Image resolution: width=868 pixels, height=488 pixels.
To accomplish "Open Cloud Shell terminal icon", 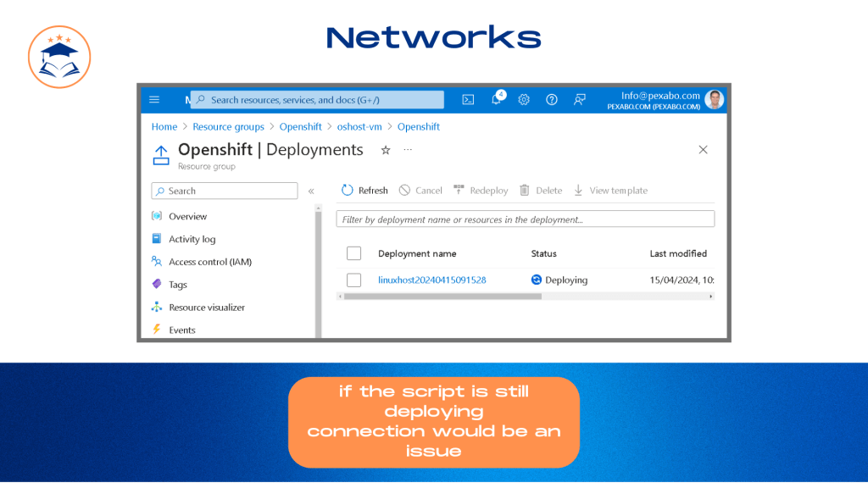I will coord(468,100).
